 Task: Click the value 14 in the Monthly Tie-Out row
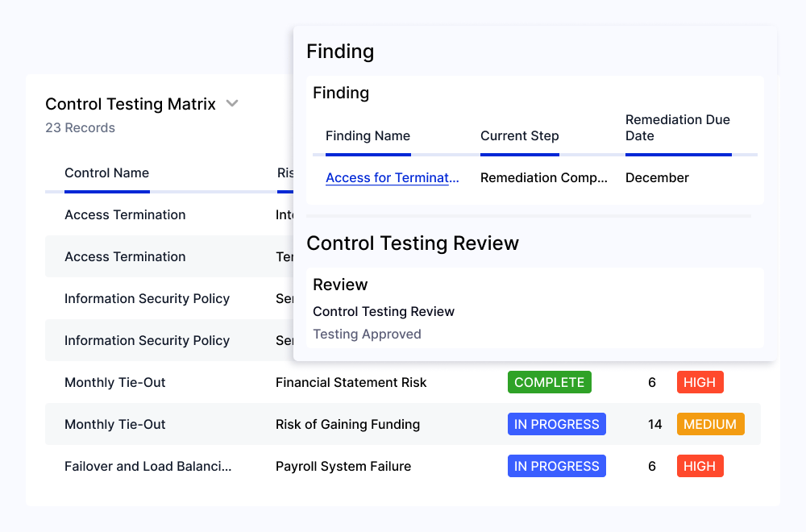point(654,424)
